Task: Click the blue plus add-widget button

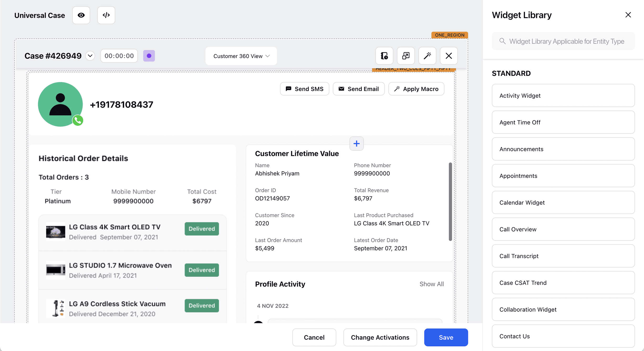Action: [x=356, y=143]
